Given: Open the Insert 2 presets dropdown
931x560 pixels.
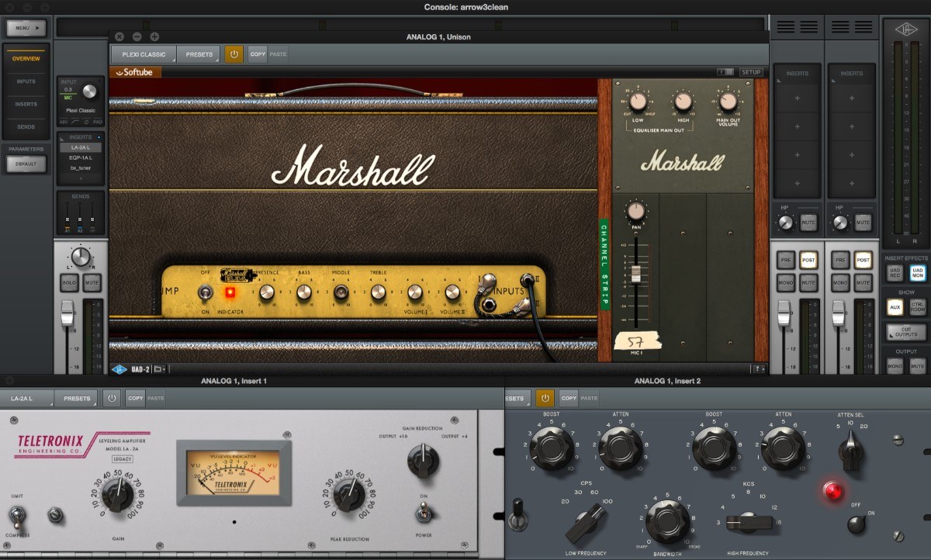Looking at the screenshot, I should [518, 398].
